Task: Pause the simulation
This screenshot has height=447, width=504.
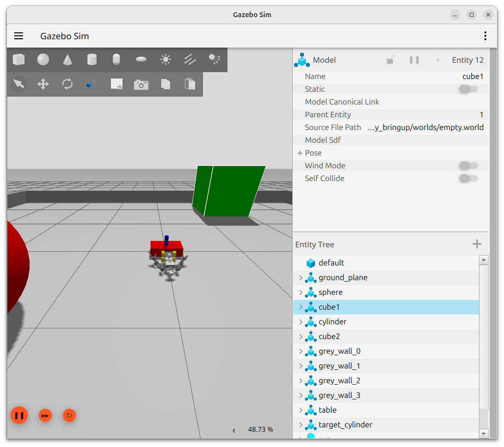Action: pos(19,416)
